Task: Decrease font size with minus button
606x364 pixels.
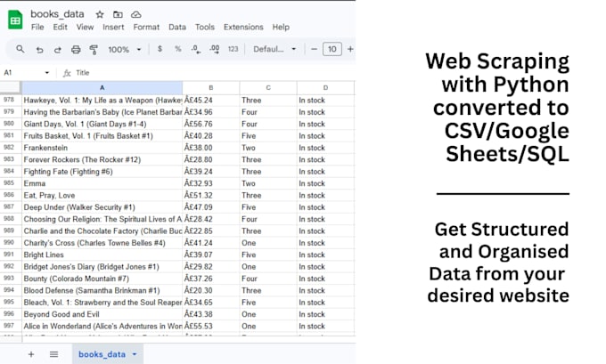Action: click(314, 50)
